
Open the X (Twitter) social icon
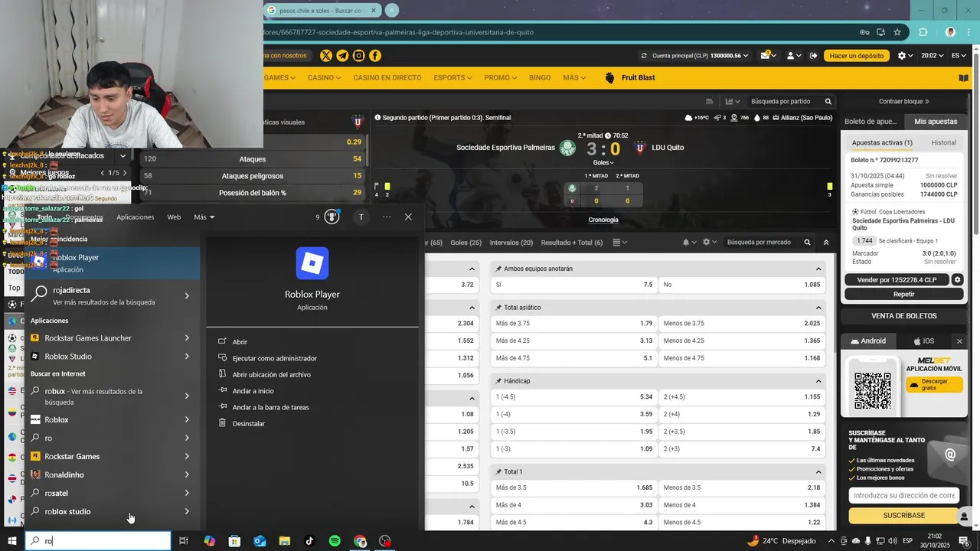[x=326, y=55]
